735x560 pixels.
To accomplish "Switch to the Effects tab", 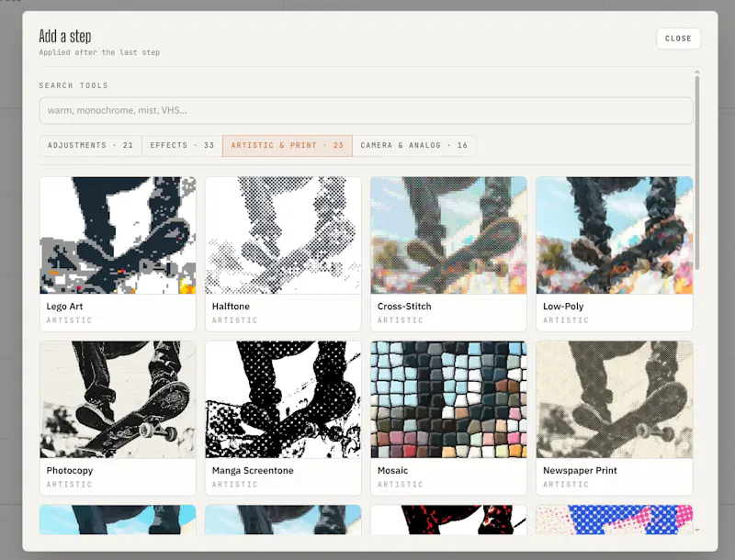I will 182,146.
